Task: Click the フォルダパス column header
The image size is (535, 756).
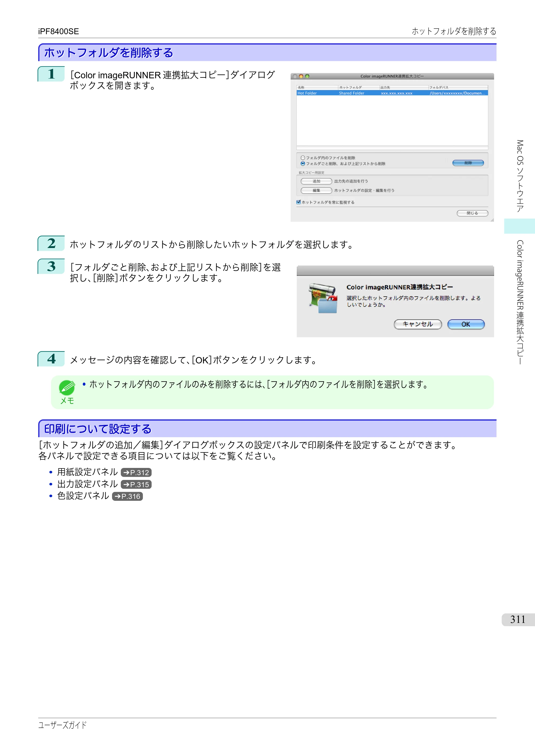Action: [458, 88]
